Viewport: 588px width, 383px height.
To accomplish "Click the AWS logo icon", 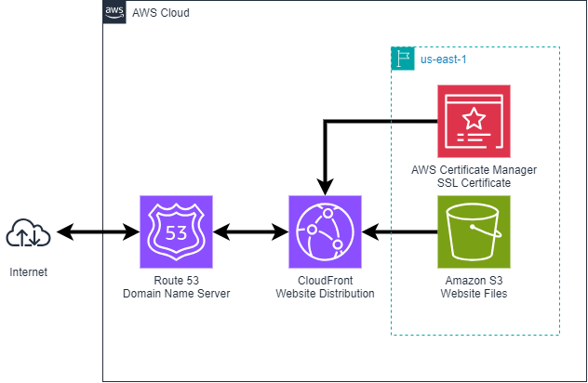I will pyautogui.click(x=114, y=12).
